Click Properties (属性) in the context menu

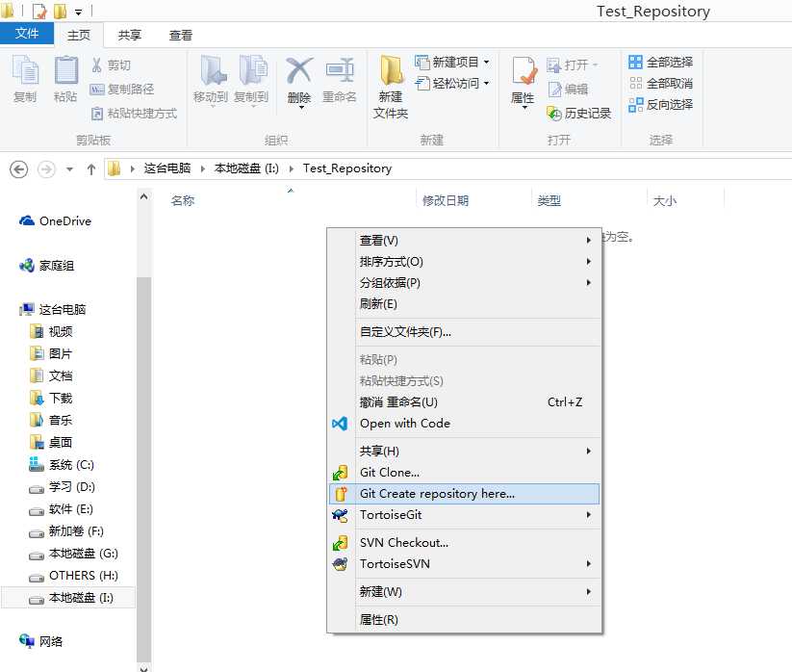(464, 619)
